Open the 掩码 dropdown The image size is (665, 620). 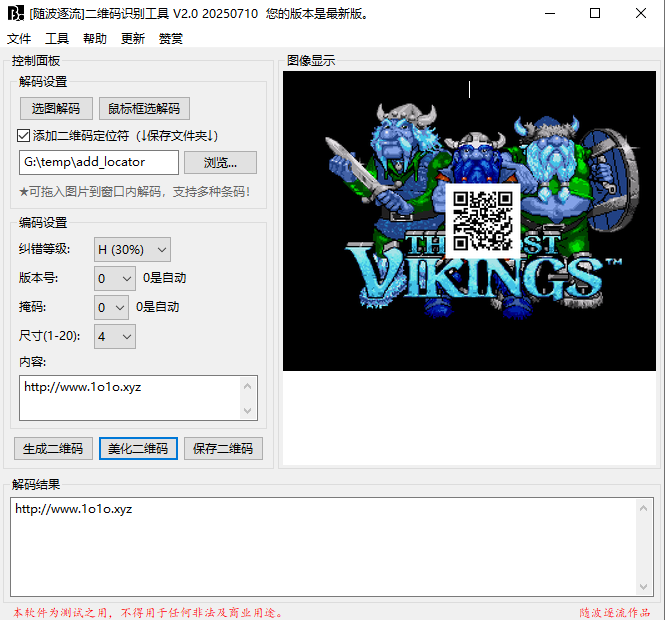click(x=111, y=307)
